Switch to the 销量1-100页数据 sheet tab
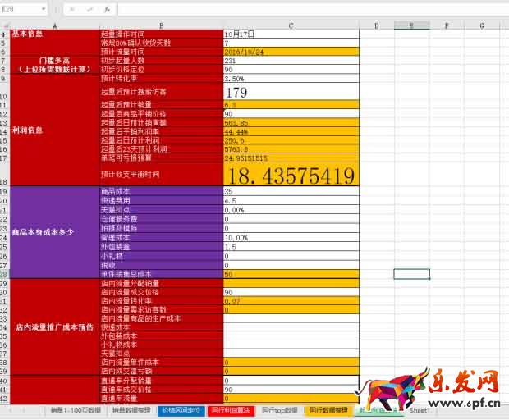 (75, 409)
